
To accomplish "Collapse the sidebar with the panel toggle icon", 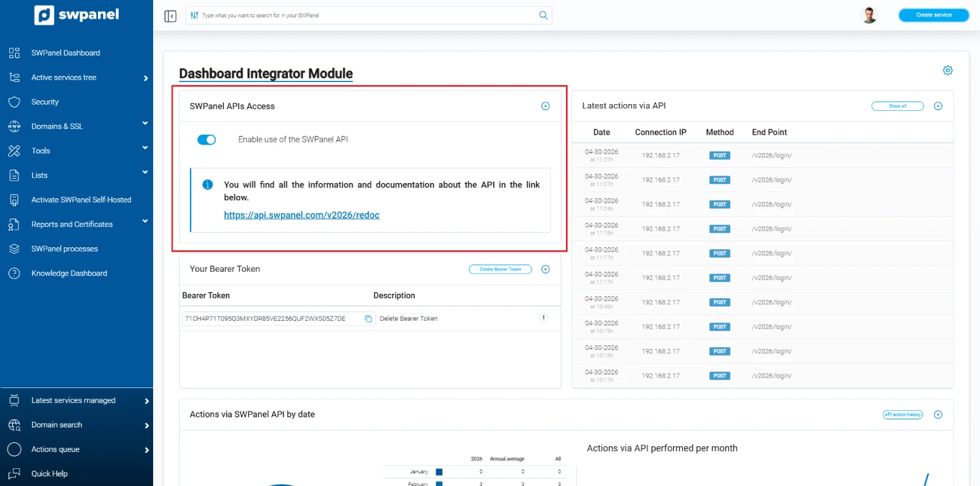I will pyautogui.click(x=170, y=16).
